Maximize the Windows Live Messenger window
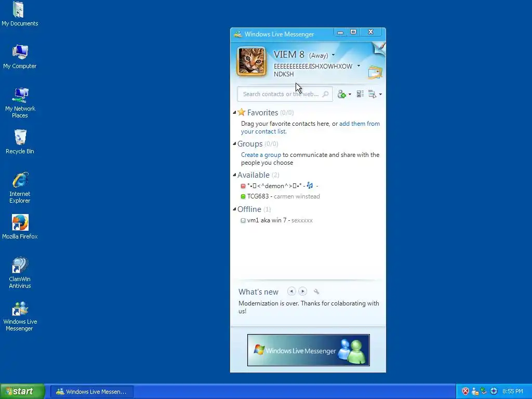 [353, 32]
